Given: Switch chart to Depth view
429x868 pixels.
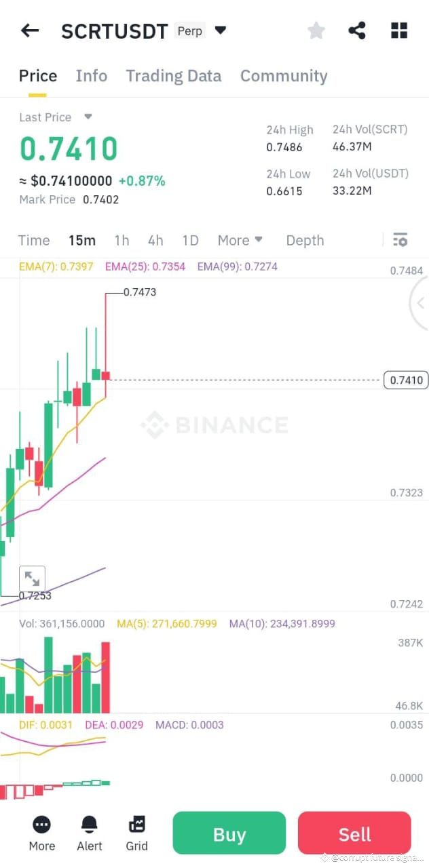Looking at the screenshot, I should [304, 240].
